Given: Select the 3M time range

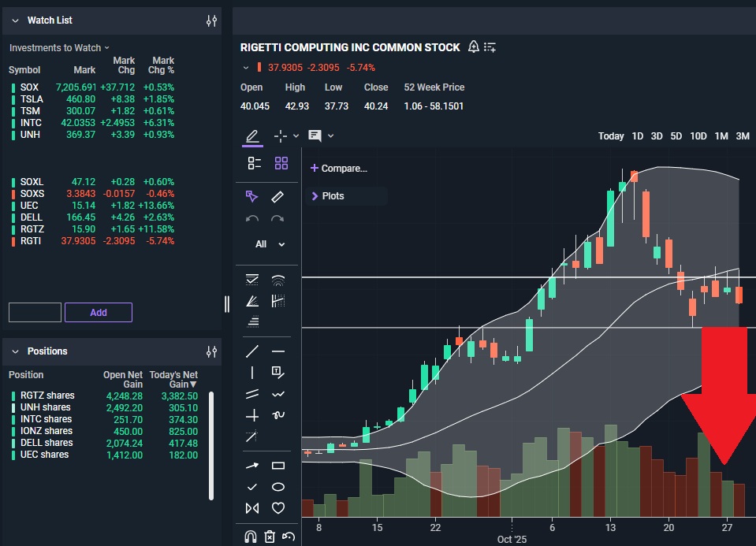Looking at the screenshot, I should pos(743,136).
